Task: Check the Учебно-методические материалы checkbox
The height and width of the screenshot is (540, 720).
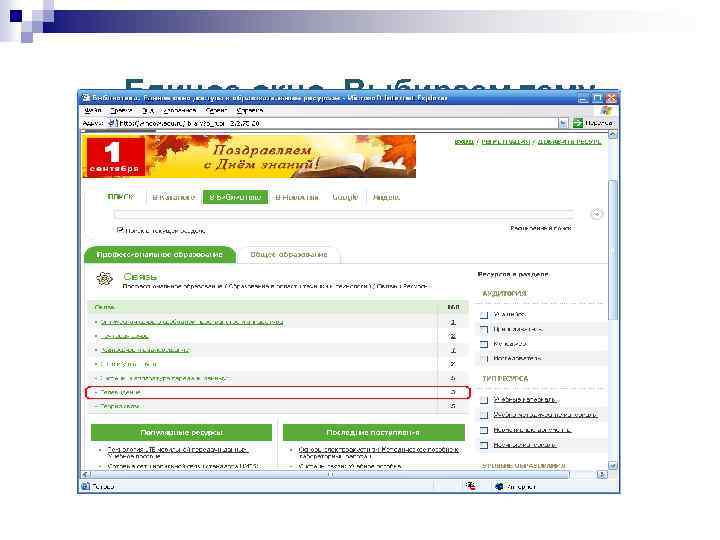Action: coord(484,415)
